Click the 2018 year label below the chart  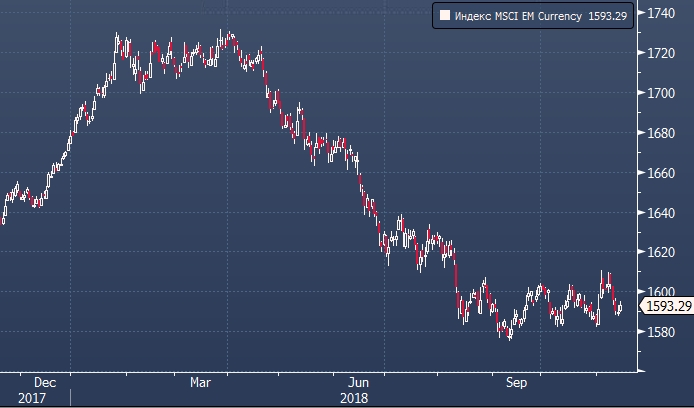coord(353,397)
